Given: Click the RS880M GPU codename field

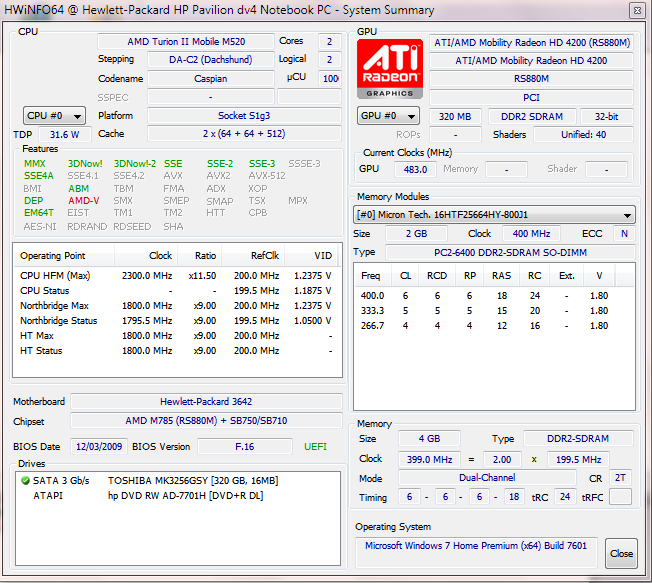Looking at the screenshot, I should [x=531, y=79].
